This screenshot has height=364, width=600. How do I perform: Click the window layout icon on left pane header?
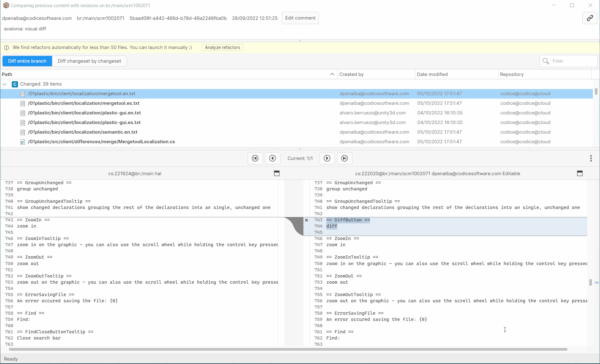coord(276,173)
